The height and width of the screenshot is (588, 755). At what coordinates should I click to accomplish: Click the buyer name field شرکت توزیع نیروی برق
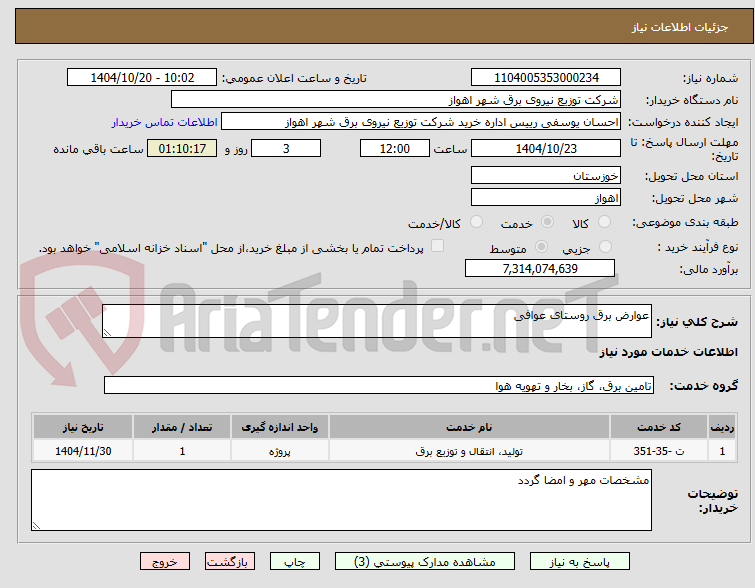pyautogui.click(x=396, y=100)
